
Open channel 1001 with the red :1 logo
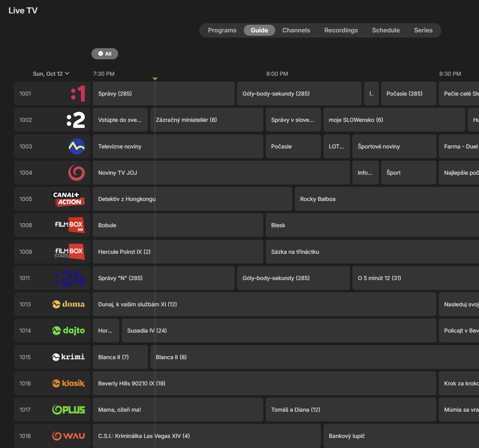coord(78,94)
